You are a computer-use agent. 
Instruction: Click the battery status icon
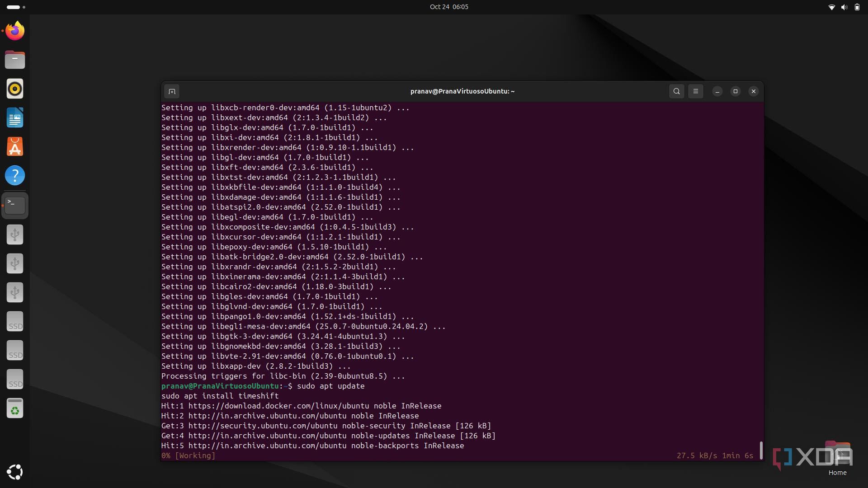tap(857, 7)
